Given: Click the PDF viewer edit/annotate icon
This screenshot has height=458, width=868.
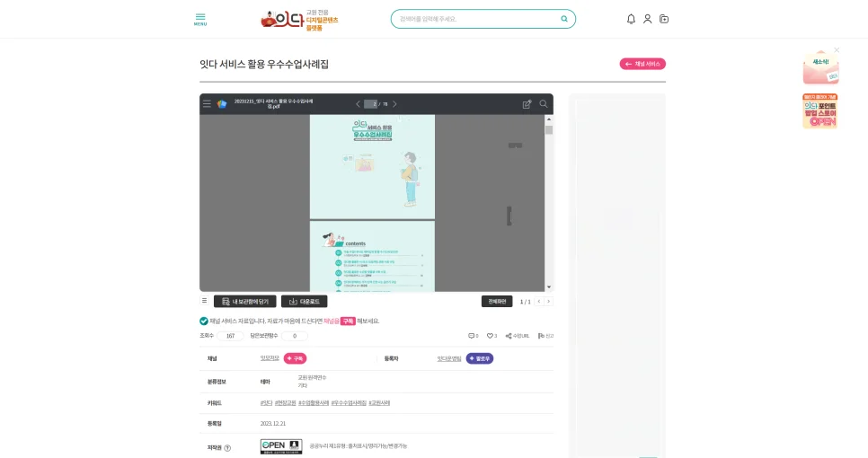Looking at the screenshot, I should point(527,104).
